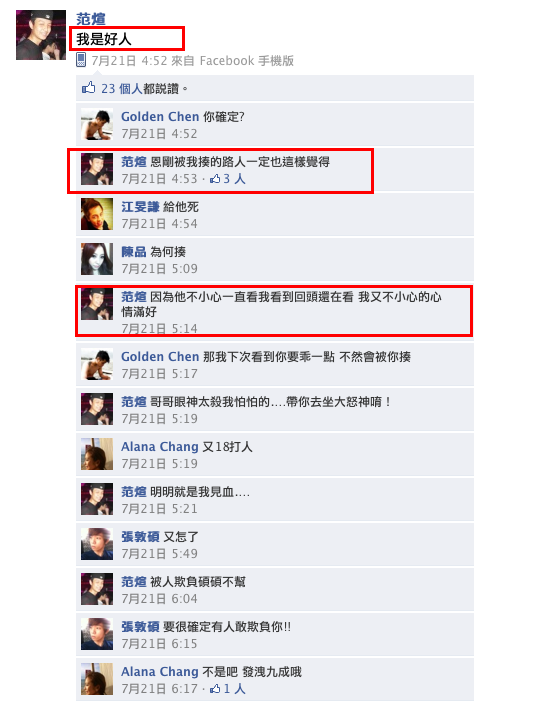The width and height of the screenshot is (540, 703).
Task: Click the thumbs-up icon beside 23 個人
Action: [x=88, y=87]
